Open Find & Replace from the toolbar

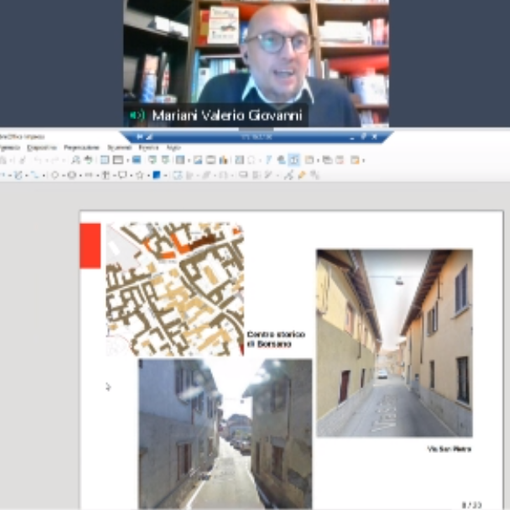[76, 160]
